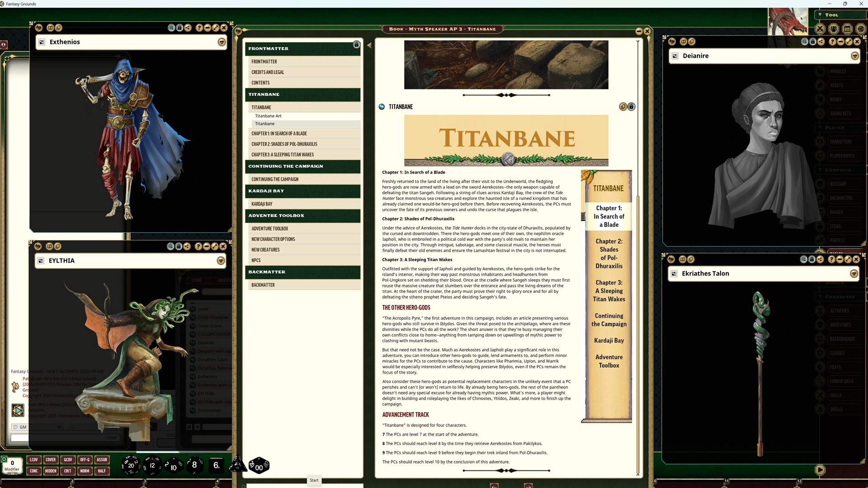Click the CRIT chat button
The image size is (868, 488).
(x=68, y=471)
